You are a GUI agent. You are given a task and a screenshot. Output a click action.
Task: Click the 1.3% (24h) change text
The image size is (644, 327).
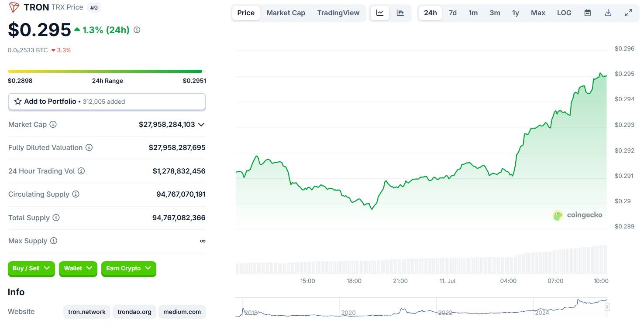pyautogui.click(x=106, y=30)
